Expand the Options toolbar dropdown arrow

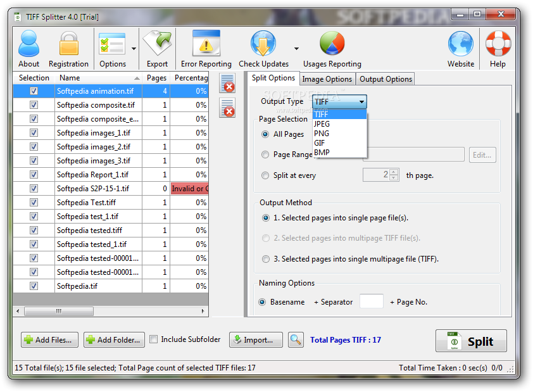(134, 49)
